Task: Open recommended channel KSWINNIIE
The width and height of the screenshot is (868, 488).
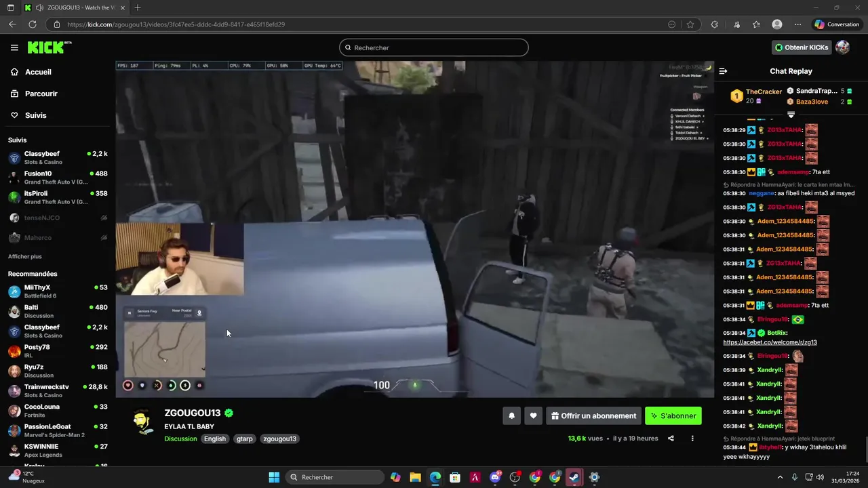Action: (57, 451)
